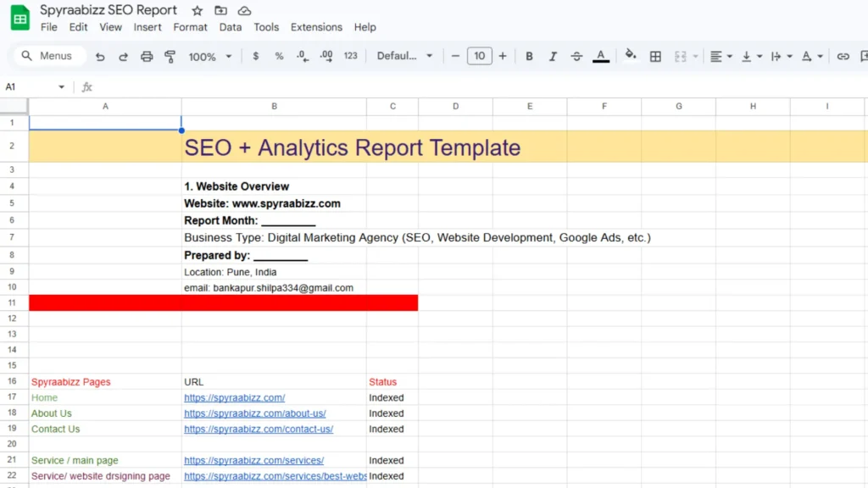Open the spyraabizz.com homepage link
The image size is (868, 488).
tap(235, 397)
